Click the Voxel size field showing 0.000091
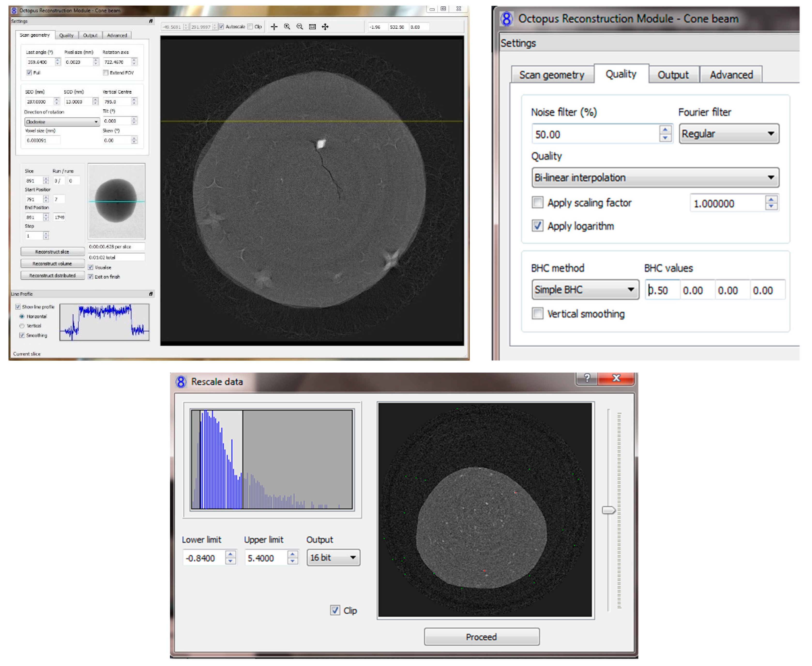The image size is (812, 666). coord(43,140)
